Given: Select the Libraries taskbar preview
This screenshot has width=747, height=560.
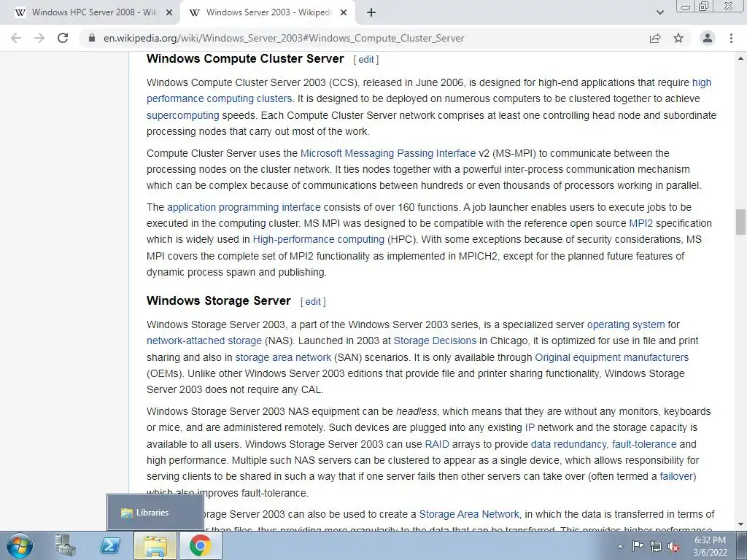Looking at the screenshot, I should tap(155, 513).
